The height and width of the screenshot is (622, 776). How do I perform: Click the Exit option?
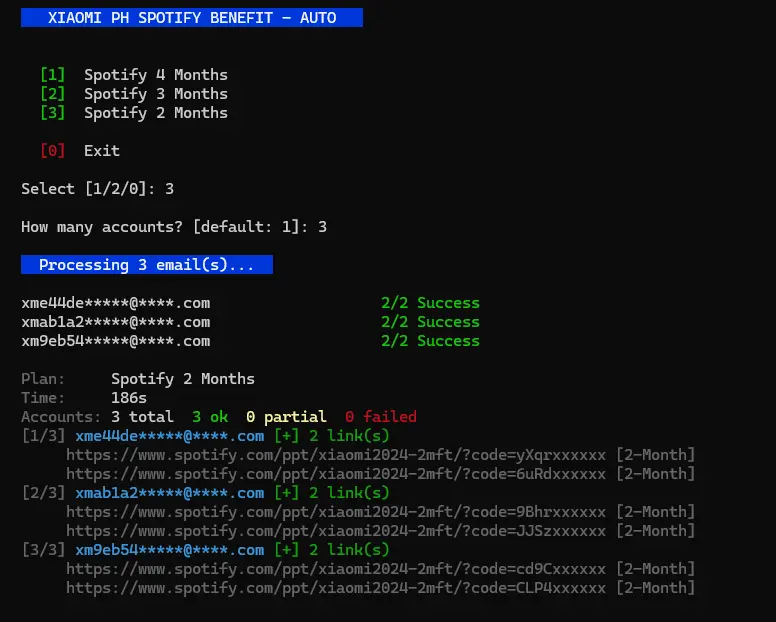[x=101, y=150]
